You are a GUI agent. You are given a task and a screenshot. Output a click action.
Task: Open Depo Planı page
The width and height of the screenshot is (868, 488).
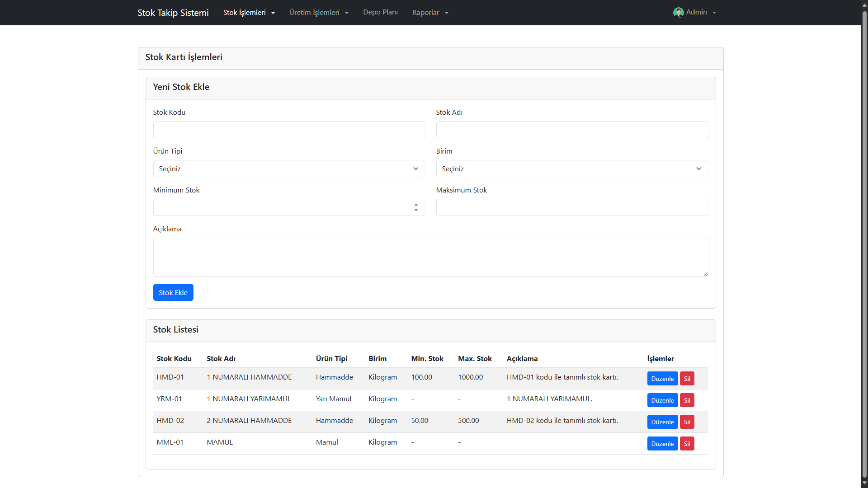380,12
